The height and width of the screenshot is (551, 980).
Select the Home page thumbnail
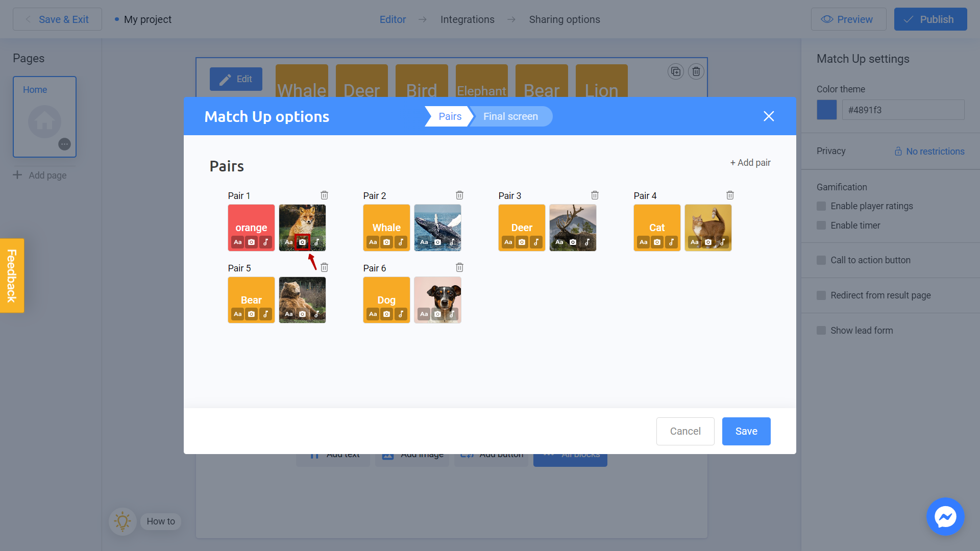click(x=44, y=117)
